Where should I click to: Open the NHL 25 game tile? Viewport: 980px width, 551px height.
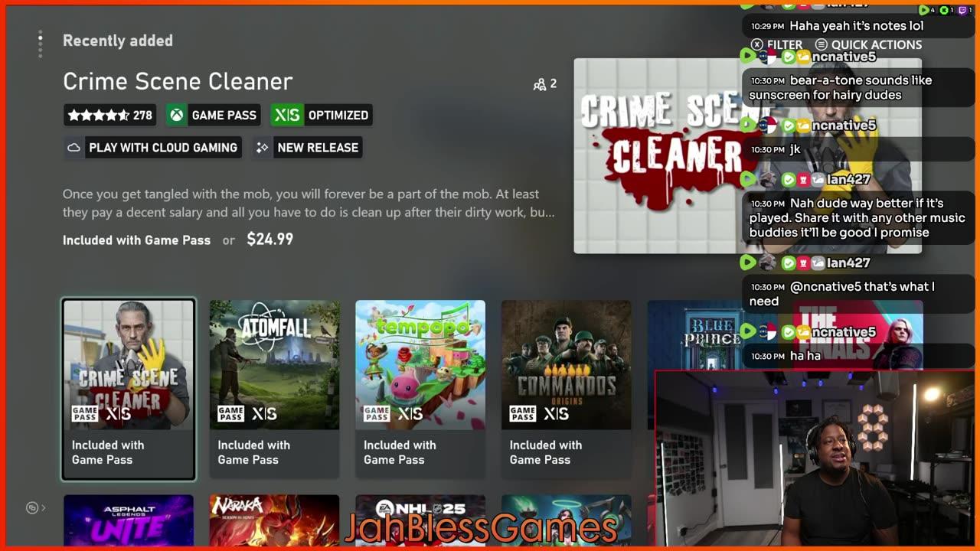pyautogui.click(x=420, y=521)
